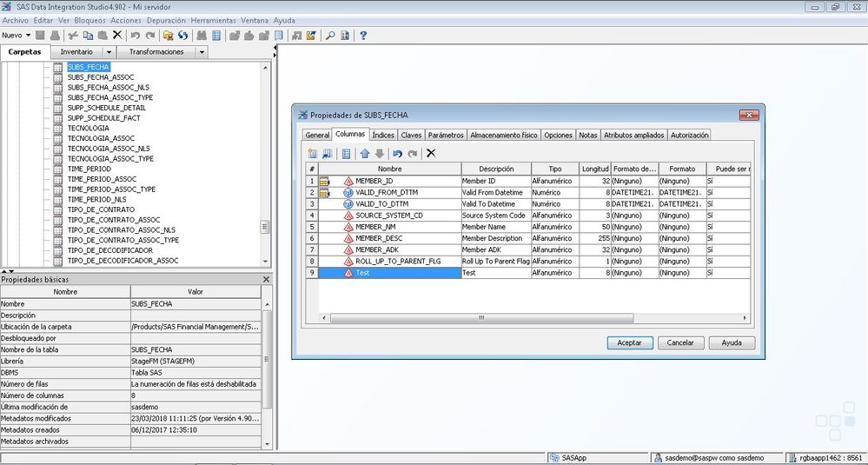Switch to the Índices tab
The image size is (868, 465).
click(x=383, y=135)
